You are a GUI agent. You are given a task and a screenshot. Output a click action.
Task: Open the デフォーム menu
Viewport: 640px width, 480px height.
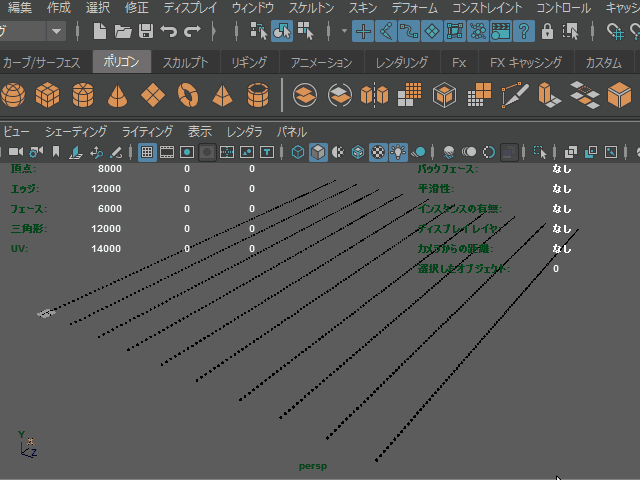tap(415, 8)
